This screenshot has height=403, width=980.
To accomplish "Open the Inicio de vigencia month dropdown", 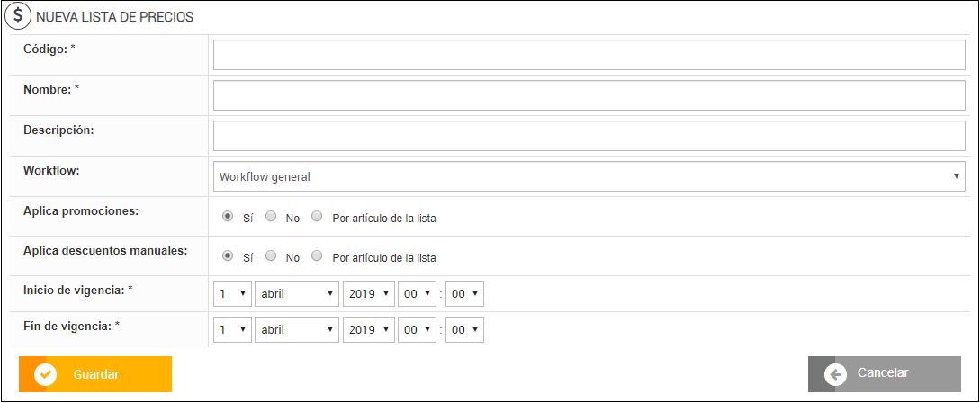I will coord(296,294).
